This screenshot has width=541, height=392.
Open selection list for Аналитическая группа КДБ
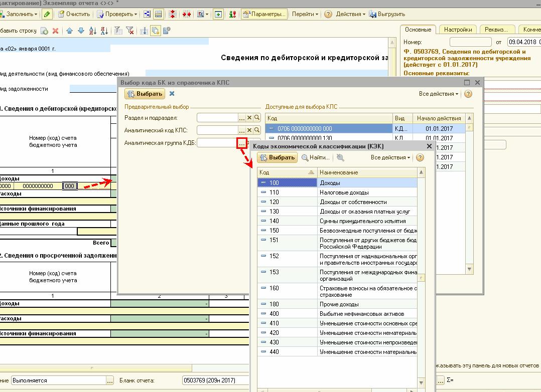click(x=242, y=143)
